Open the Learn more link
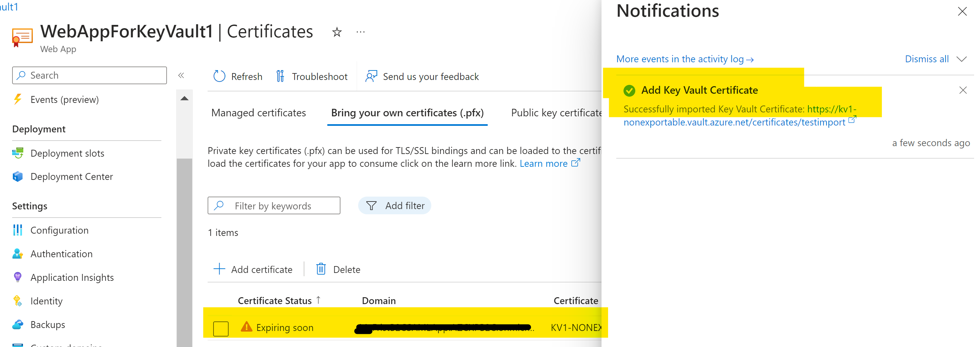The height and width of the screenshot is (347, 980). (543, 164)
